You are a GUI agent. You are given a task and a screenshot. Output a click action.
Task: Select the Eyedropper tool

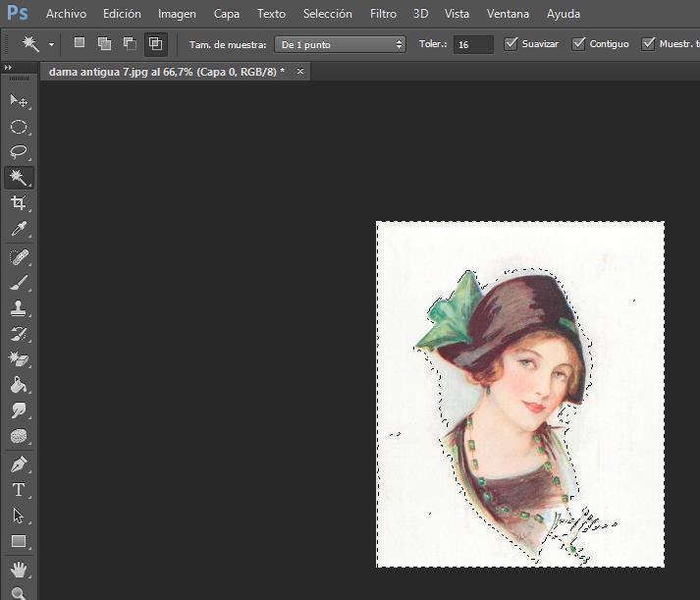(x=19, y=229)
